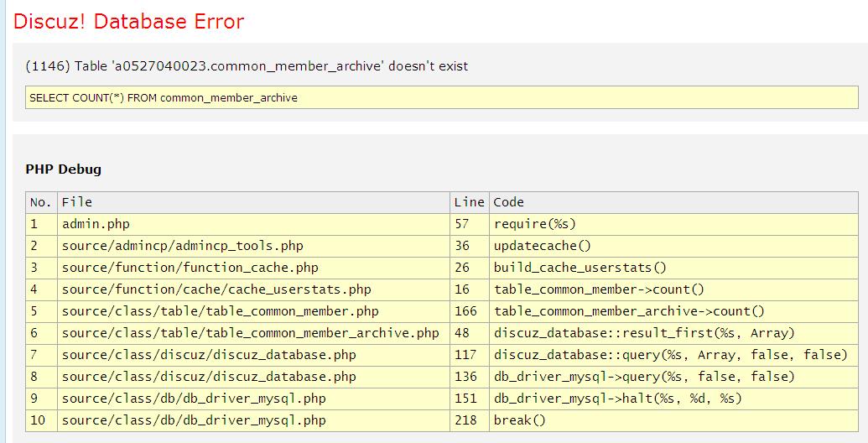
Task: Click line number 166 cell
Action: tap(470, 311)
